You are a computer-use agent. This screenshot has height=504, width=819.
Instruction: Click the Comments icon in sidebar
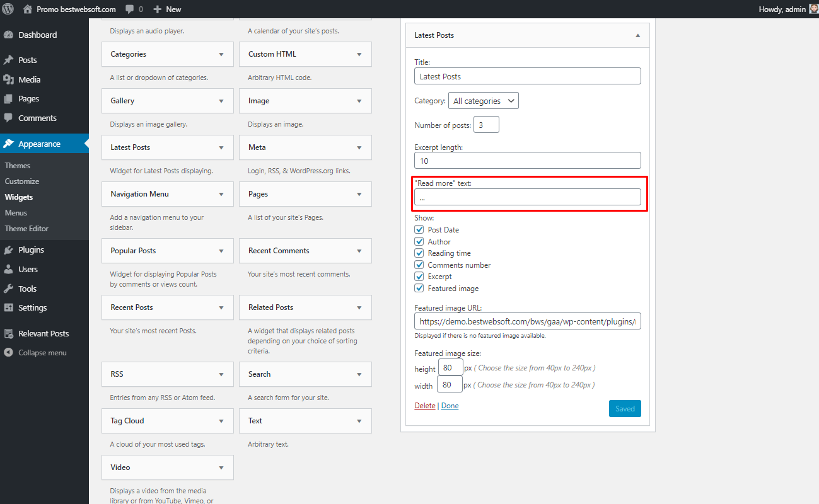tap(9, 118)
